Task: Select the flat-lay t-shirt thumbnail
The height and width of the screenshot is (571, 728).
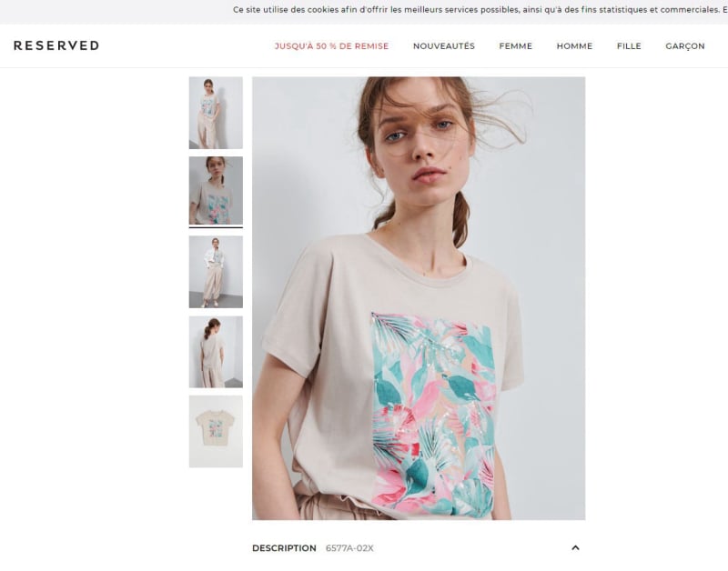Action: [x=216, y=431]
